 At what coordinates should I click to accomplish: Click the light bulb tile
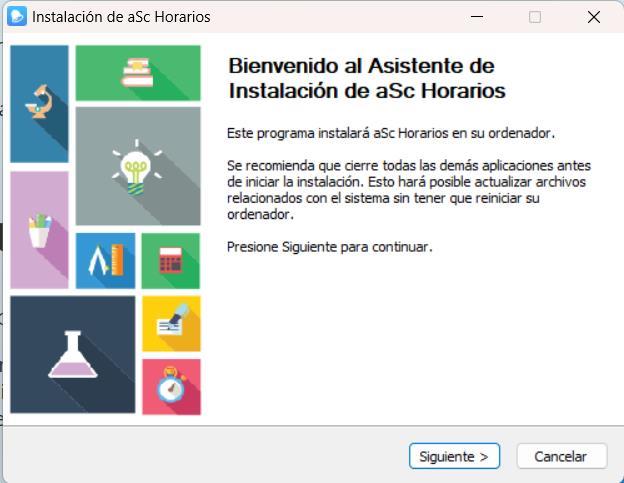pos(138,166)
